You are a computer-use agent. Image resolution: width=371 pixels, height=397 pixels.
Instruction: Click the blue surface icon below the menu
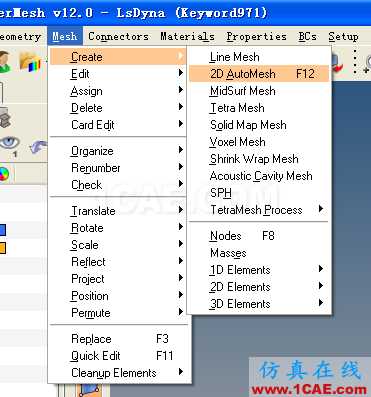pos(89,390)
